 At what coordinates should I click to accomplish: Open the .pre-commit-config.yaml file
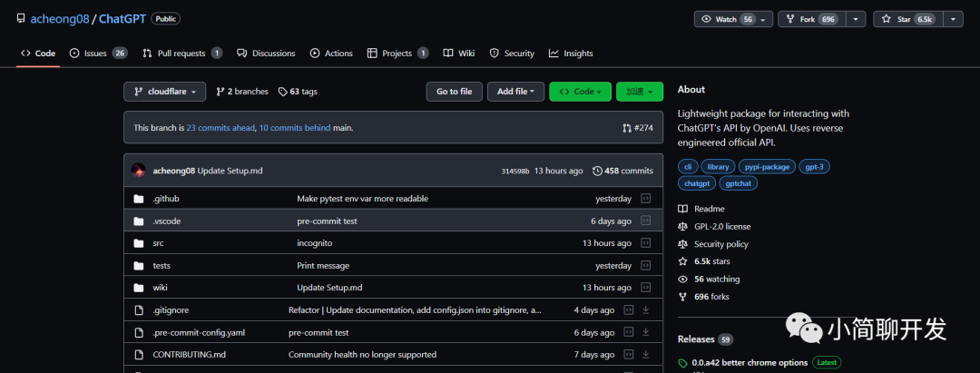[199, 332]
